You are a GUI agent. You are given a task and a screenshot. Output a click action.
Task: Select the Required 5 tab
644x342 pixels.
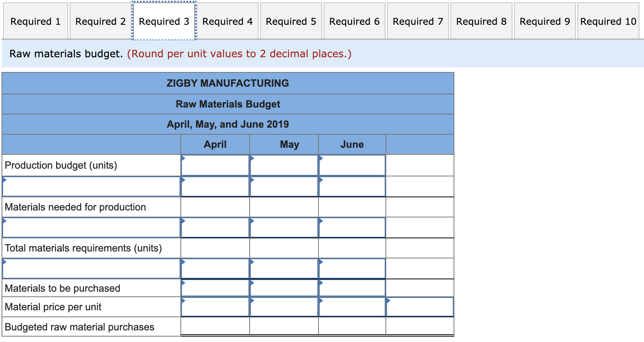click(291, 21)
